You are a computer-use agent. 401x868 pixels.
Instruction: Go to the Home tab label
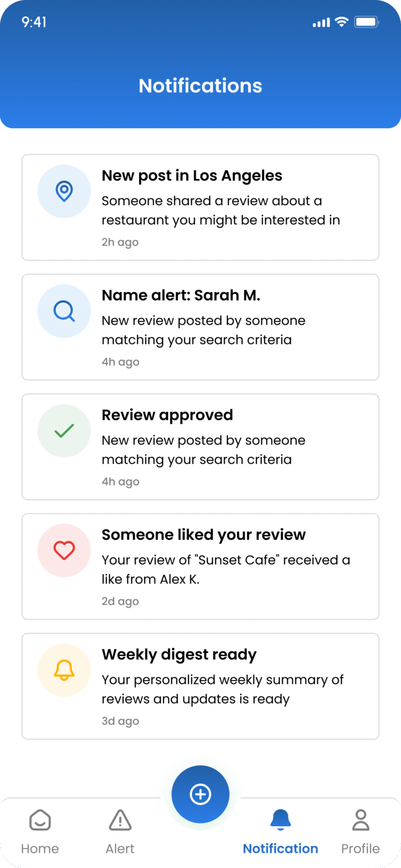(x=40, y=848)
